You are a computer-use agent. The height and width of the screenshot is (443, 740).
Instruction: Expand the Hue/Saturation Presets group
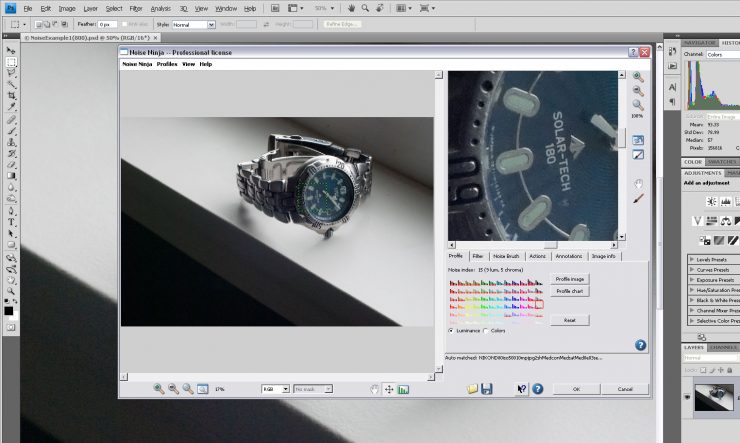[x=692, y=290]
